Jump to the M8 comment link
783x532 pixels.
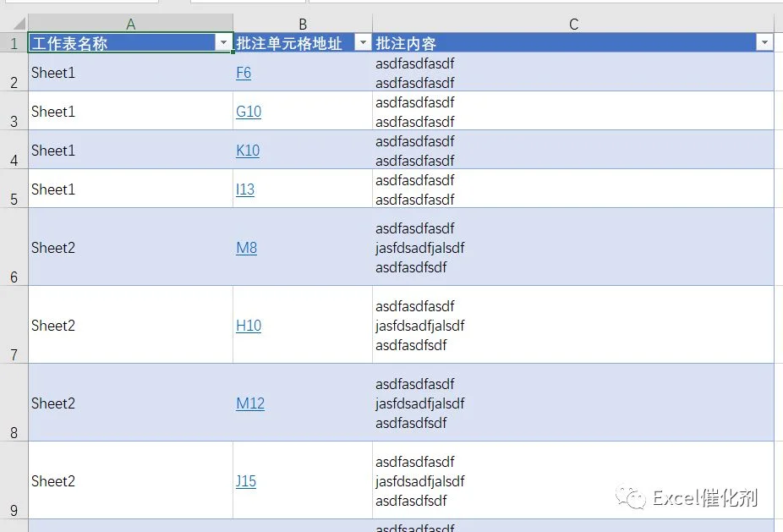point(247,248)
